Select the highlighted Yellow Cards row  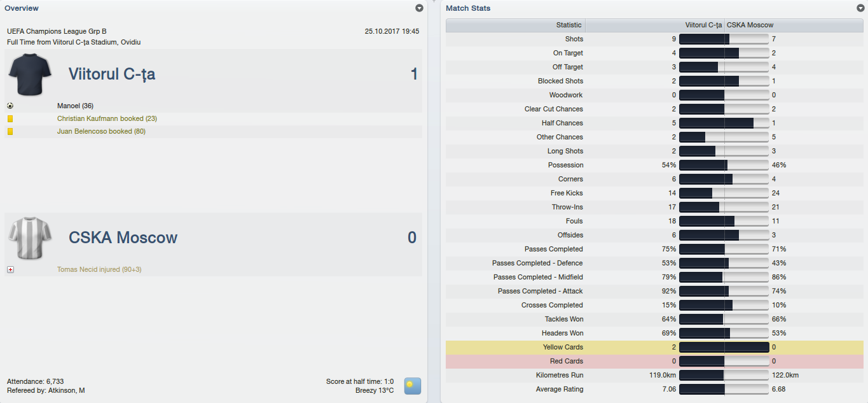pos(655,347)
